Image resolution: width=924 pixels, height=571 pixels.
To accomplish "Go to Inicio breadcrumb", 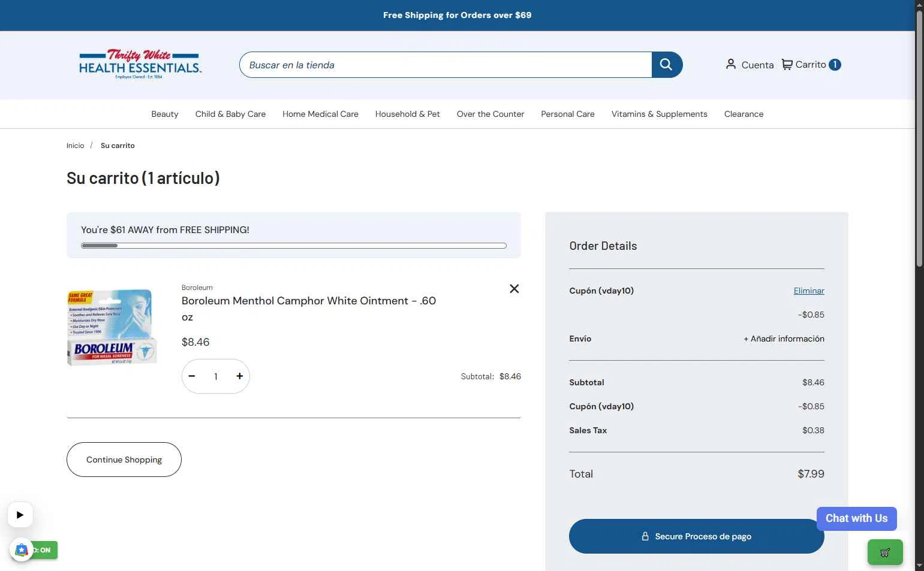I will click(76, 146).
